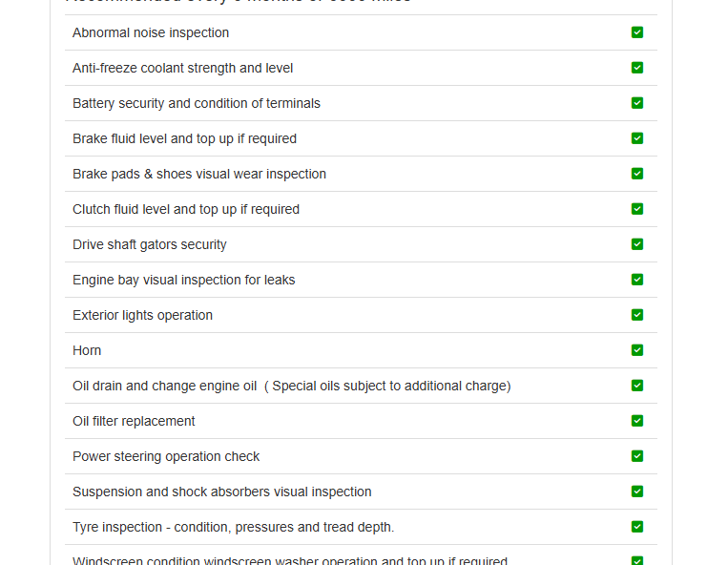
Task: Click the 'Oil filter replacement' text
Action: coord(134,421)
